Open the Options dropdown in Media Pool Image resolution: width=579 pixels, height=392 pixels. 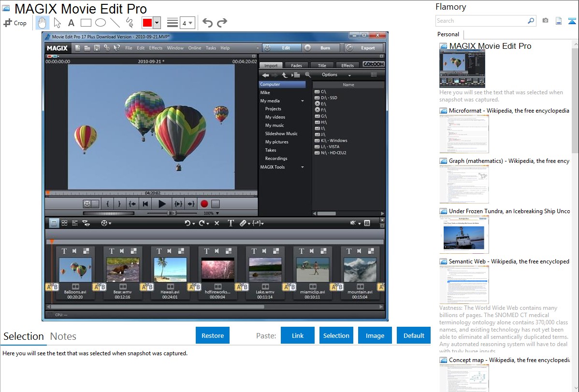tap(336, 74)
